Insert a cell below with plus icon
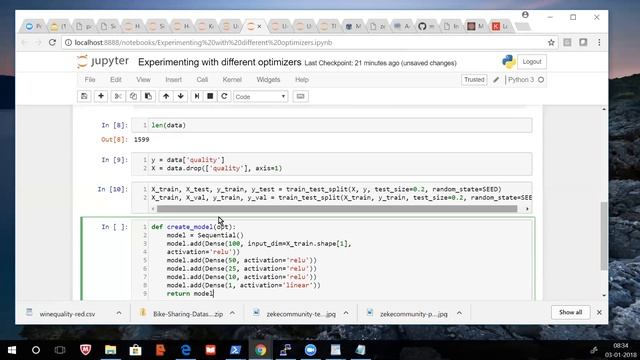The image size is (640, 360). [x=101, y=96]
